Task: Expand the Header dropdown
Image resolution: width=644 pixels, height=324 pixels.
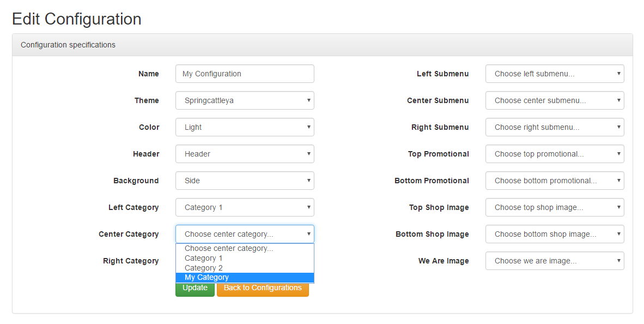Action: (x=245, y=154)
